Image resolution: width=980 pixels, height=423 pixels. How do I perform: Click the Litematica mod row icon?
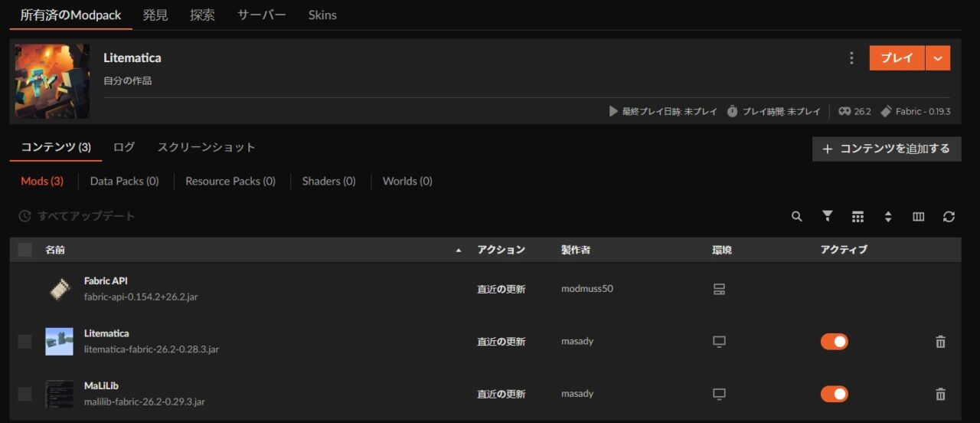click(x=59, y=341)
